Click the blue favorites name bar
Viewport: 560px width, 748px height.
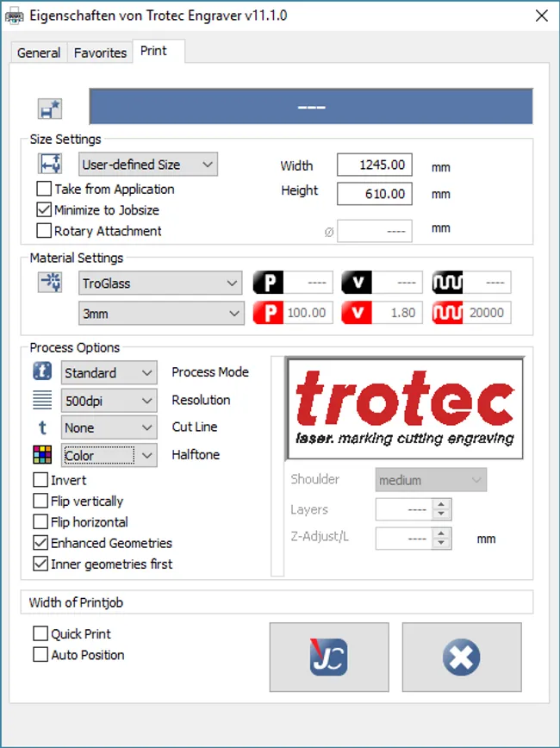pos(311,106)
